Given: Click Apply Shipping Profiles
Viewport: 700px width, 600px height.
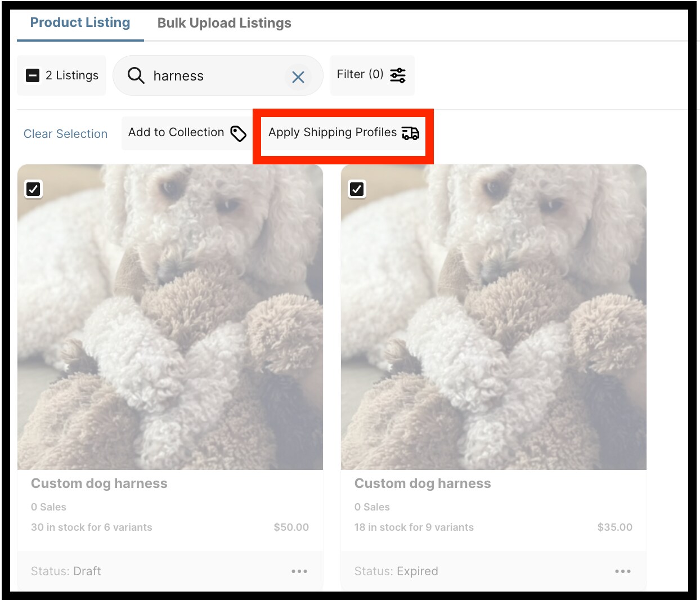Looking at the screenshot, I should [x=342, y=133].
